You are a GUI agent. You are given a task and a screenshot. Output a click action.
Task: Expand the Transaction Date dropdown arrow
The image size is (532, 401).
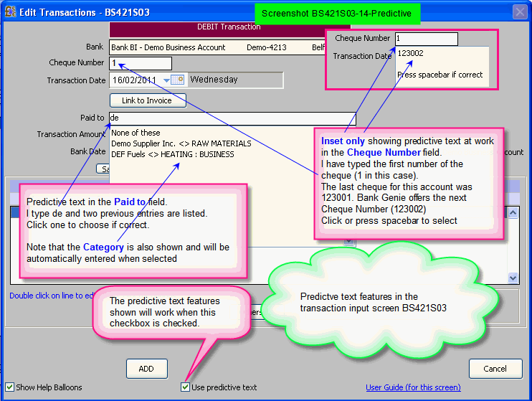click(x=166, y=80)
